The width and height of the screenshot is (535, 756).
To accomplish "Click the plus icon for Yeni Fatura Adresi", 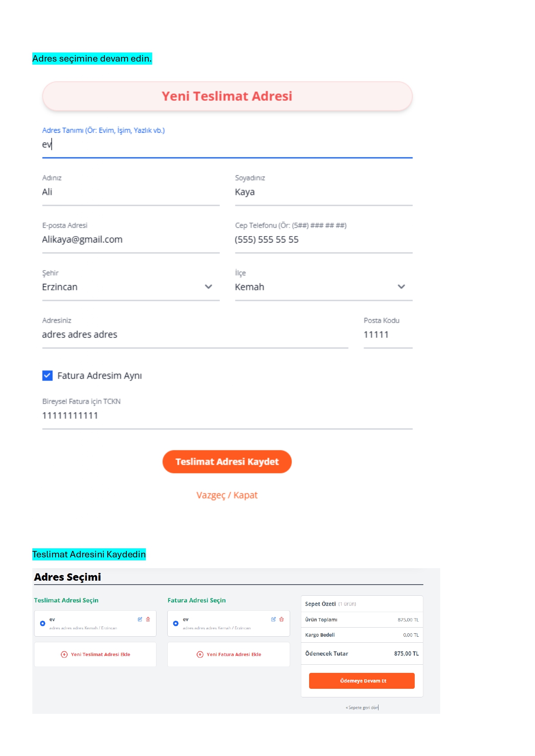I will click(200, 654).
